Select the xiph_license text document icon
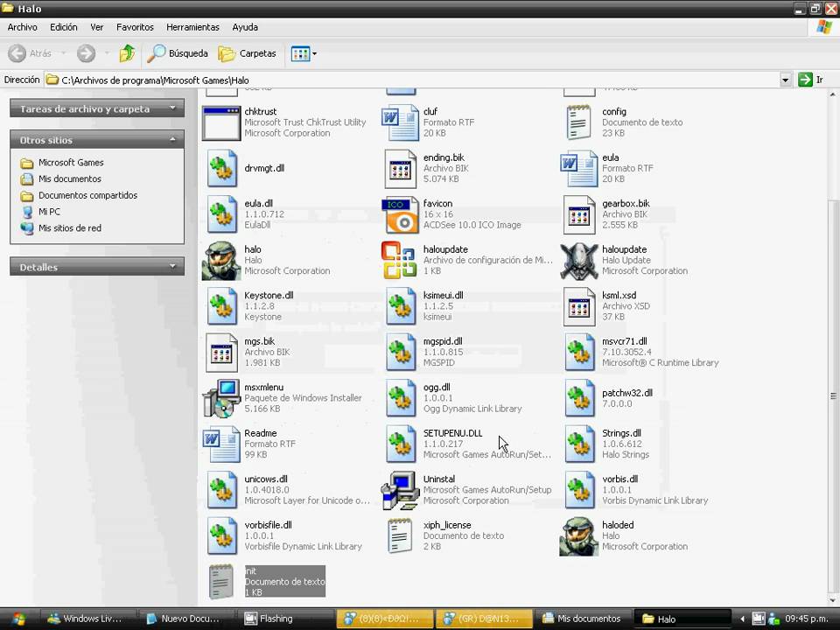This screenshot has width=840, height=630. [x=400, y=536]
